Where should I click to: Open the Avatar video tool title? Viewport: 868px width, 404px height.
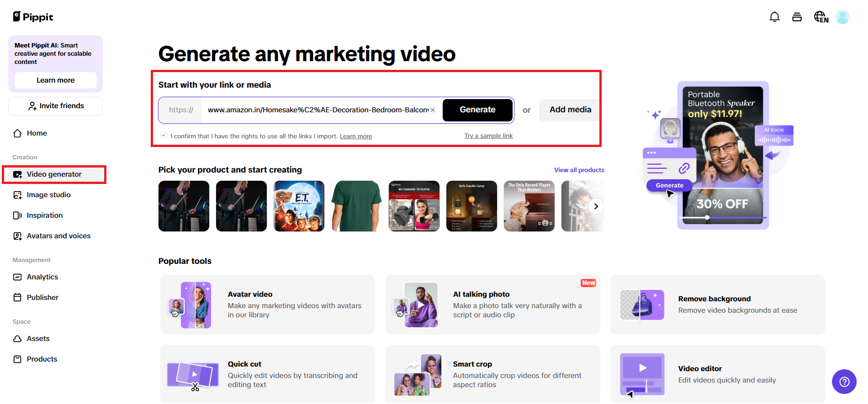click(x=250, y=294)
